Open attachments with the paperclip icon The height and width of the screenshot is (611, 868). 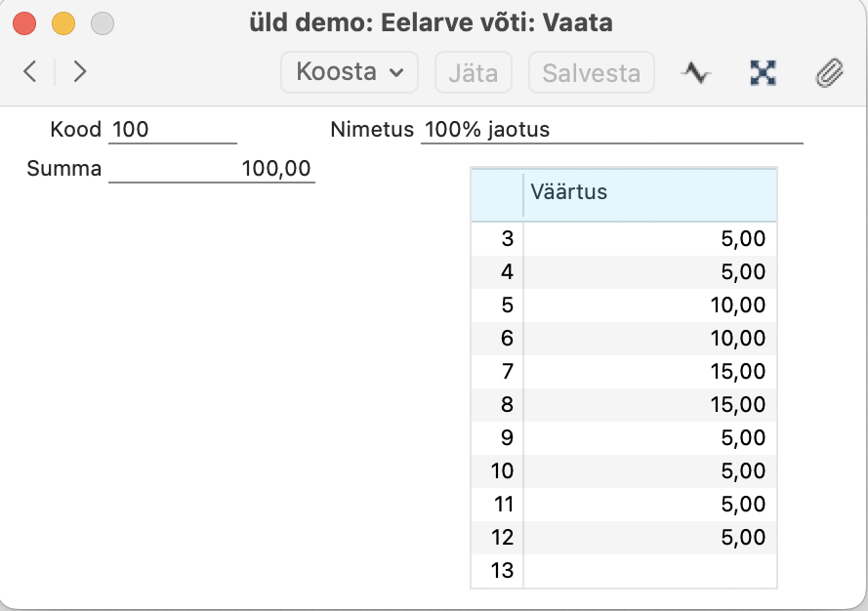829,72
